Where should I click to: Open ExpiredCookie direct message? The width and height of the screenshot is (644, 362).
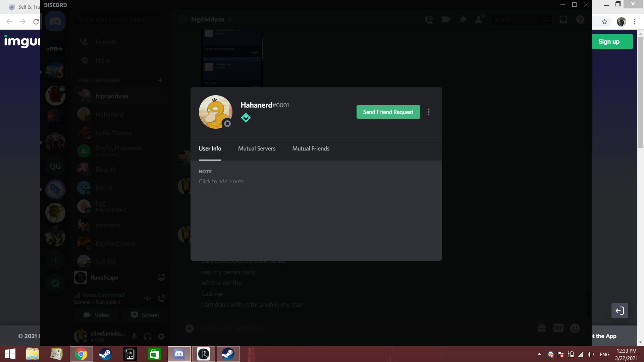point(120,243)
